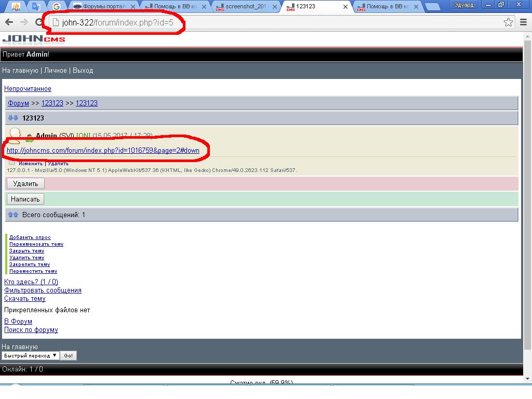Close the screenshot_201 tab
This screenshot has height=399, width=532.
pos(274,6)
